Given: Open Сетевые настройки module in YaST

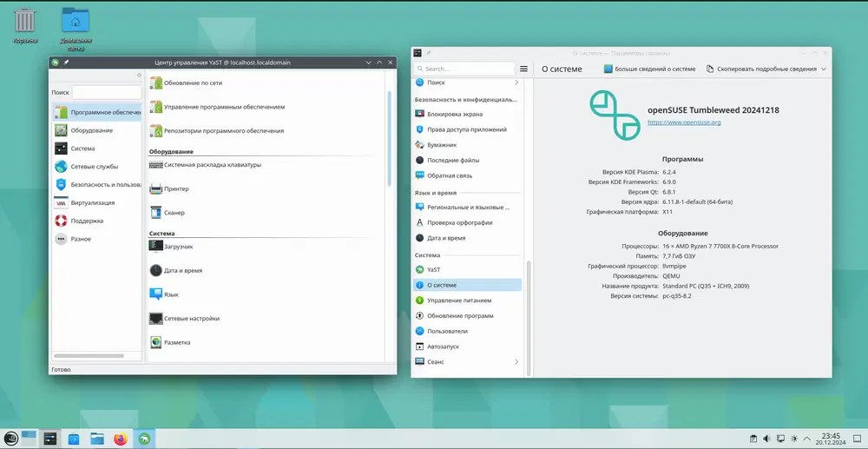Looking at the screenshot, I should [x=184, y=319].
